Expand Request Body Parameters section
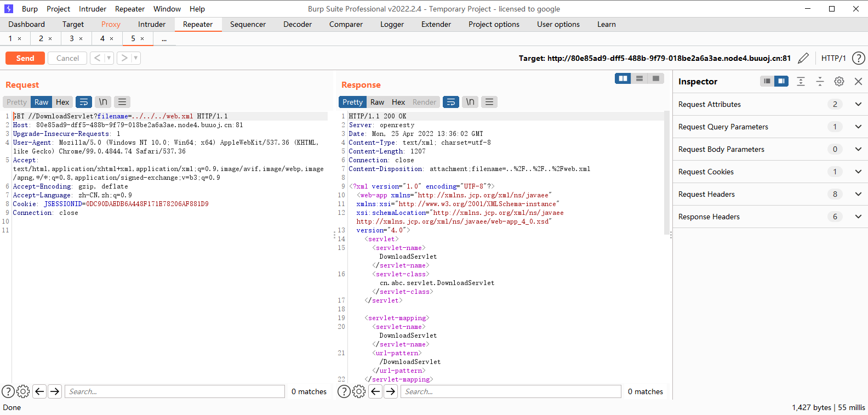This screenshot has height=415, width=868. coord(858,149)
